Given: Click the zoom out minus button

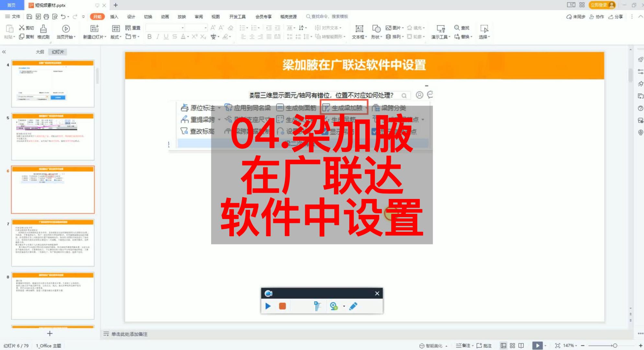Looking at the screenshot, I should pyautogui.click(x=583, y=346).
